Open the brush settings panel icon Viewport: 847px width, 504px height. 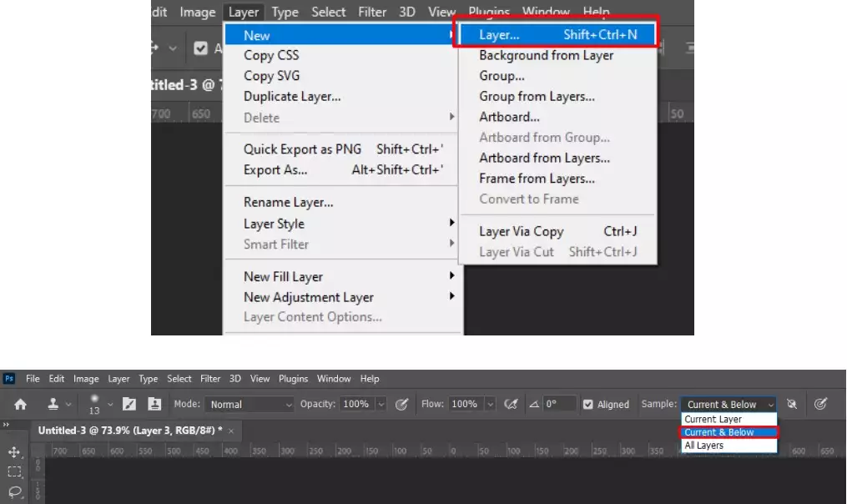click(129, 404)
